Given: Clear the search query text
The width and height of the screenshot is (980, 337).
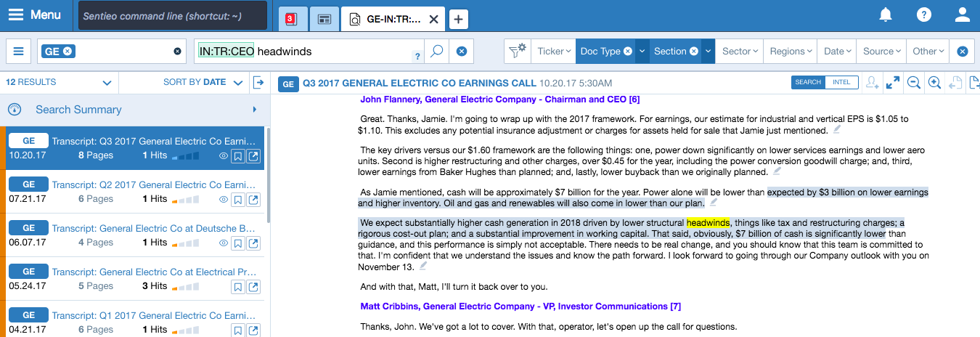Looking at the screenshot, I should 460,52.
